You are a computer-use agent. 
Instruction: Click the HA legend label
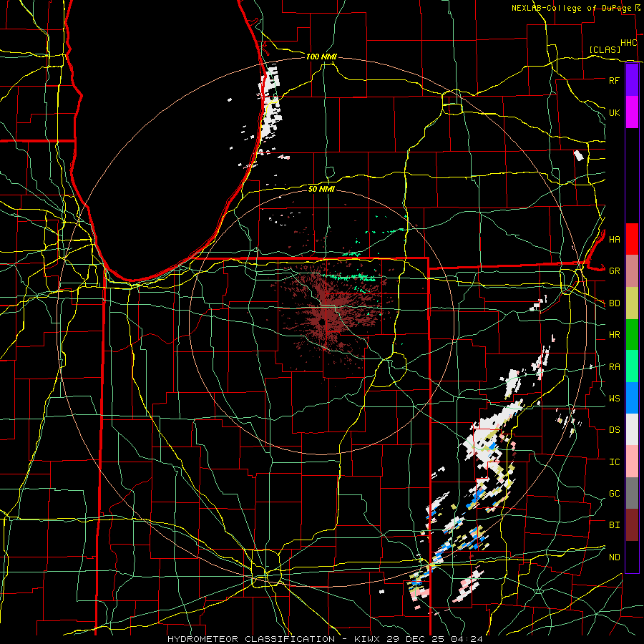tap(614, 239)
